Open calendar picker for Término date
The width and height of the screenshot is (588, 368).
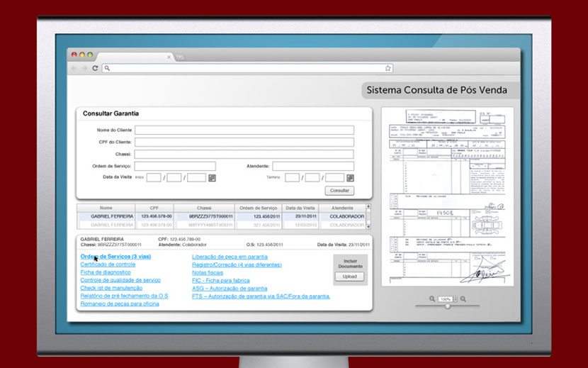(351, 177)
